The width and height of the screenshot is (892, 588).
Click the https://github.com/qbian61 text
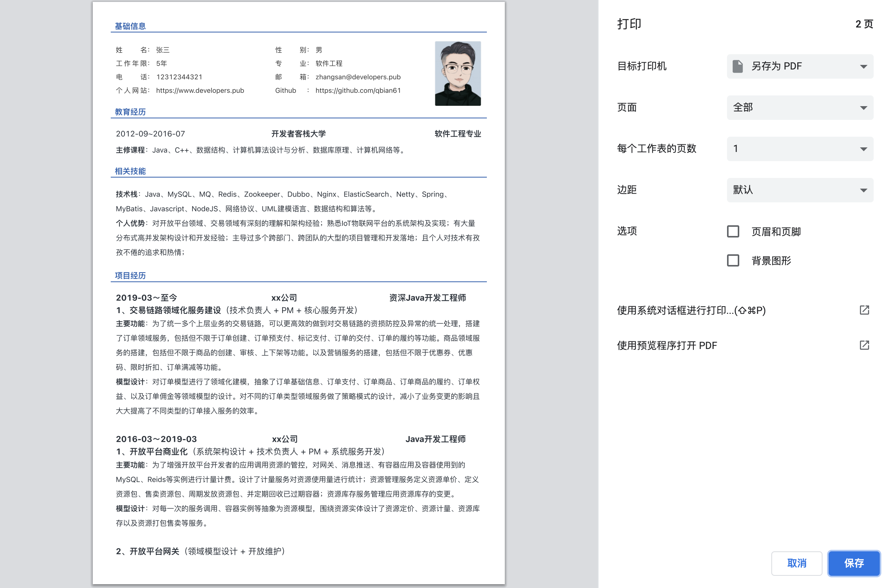click(x=358, y=90)
